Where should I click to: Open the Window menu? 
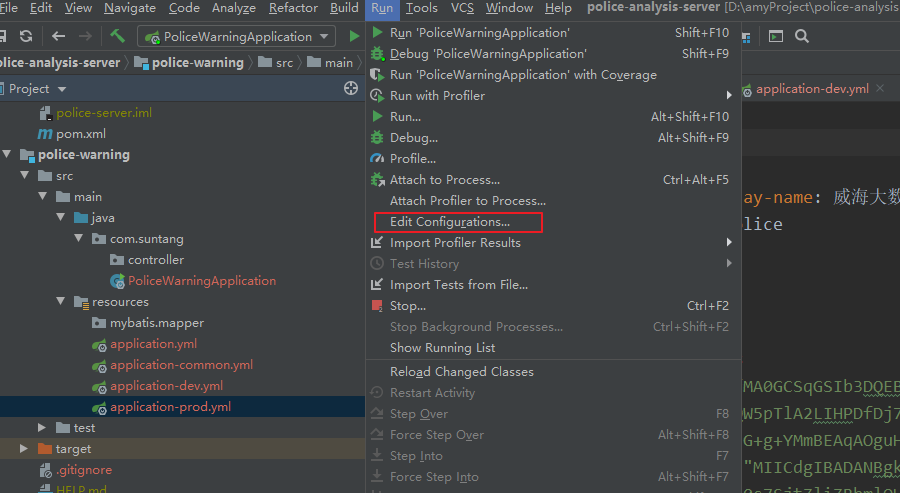[x=509, y=8]
